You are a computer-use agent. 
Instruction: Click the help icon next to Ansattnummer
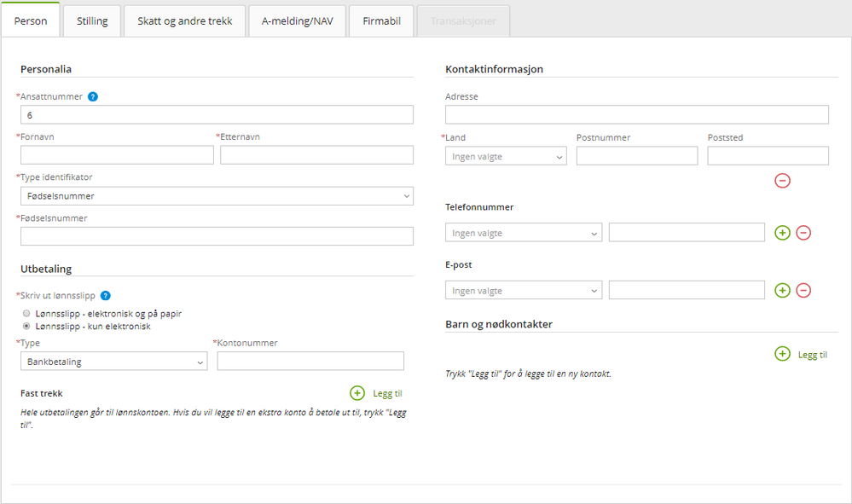point(93,96)
